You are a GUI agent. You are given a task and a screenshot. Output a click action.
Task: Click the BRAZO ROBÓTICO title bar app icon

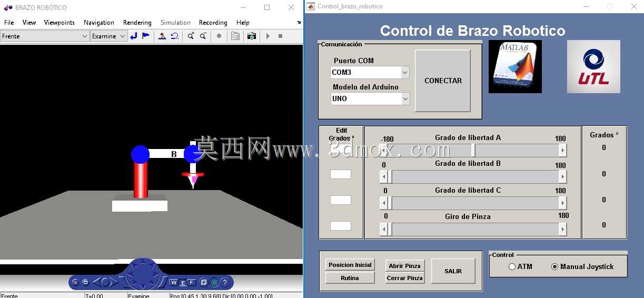point(8,7)
